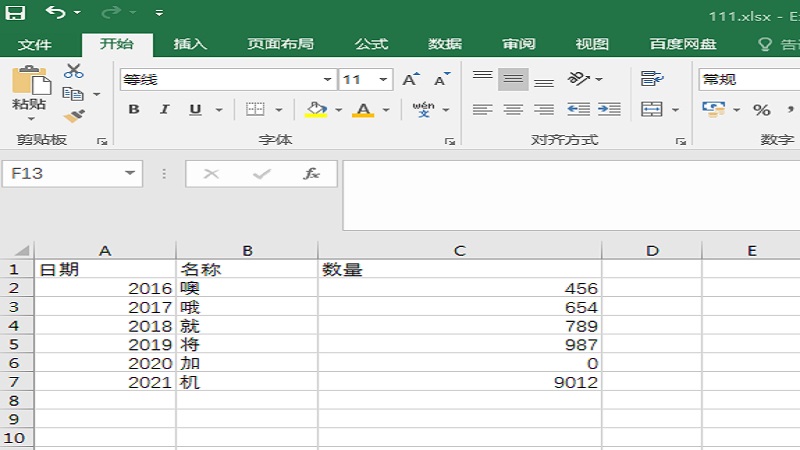Open the 文件 file menu
The width and height of the screenshot is (800, 450).
coord(35,44)
